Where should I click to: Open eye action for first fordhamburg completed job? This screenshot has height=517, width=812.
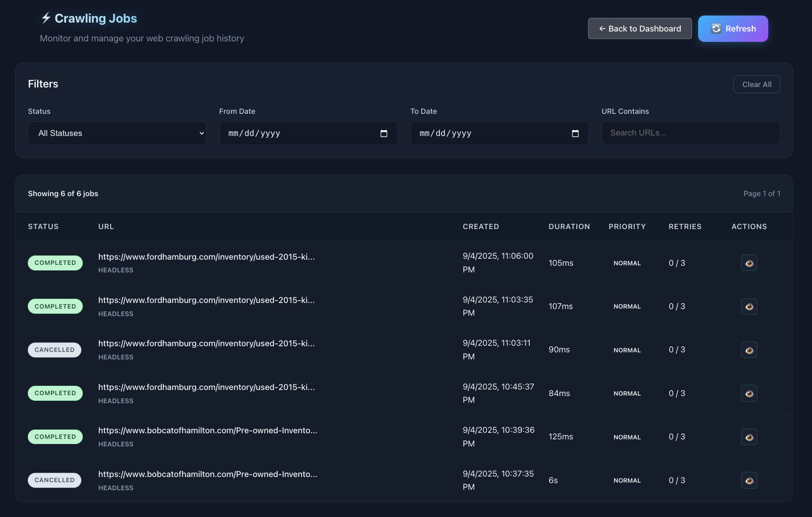pyautogui.click(x=749, y=263)
